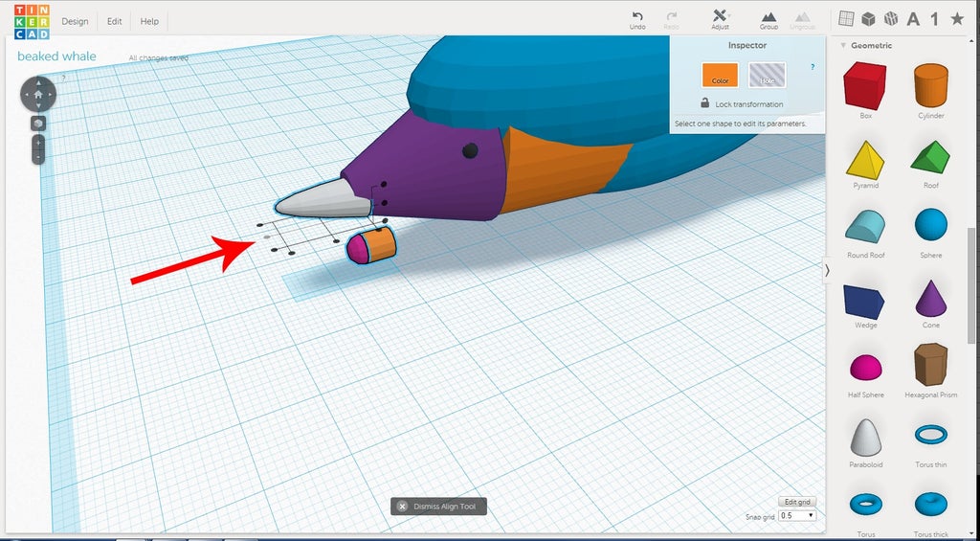Select the striped hole cube icon
This screenshot has height=541, width=980.
pyautogui.click(x=891, y=19)
